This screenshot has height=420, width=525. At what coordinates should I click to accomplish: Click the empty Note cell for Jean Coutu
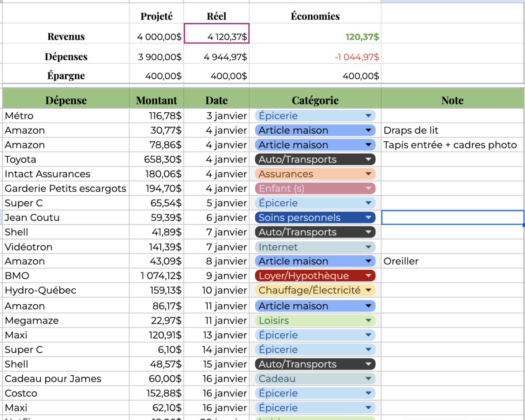coord(452,218)
